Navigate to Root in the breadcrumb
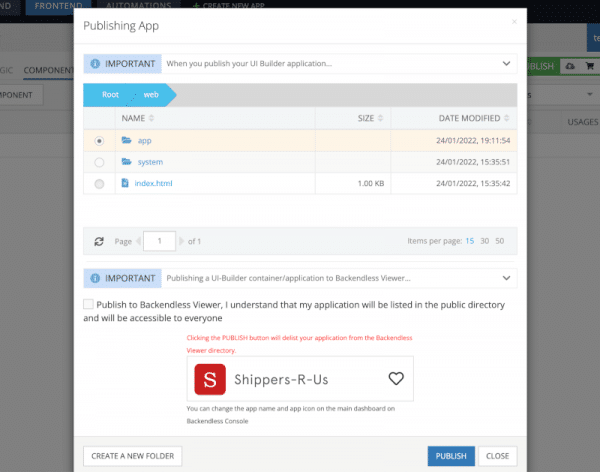Viewport: 600px width, 472px height. click(110, 95)
